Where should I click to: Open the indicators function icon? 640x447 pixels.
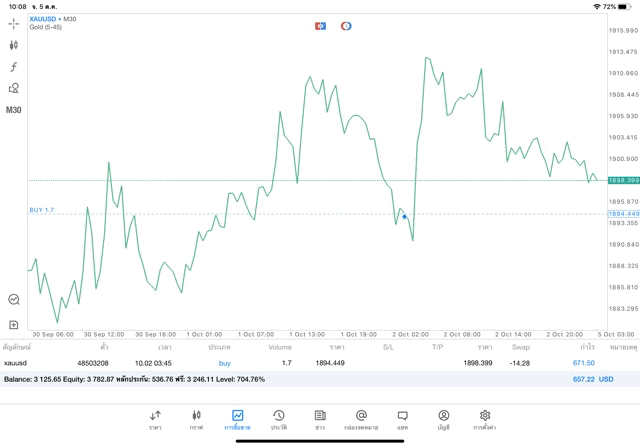point(14,66)
